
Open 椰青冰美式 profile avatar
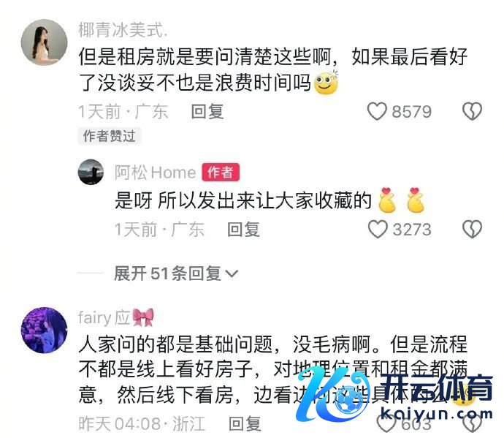(x=44, y=42)
